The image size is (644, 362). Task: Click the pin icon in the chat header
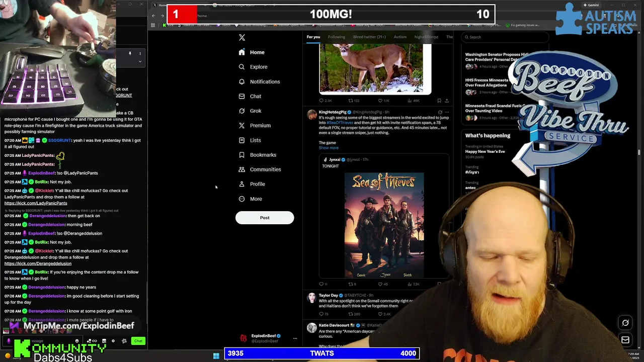coord(130,53)
